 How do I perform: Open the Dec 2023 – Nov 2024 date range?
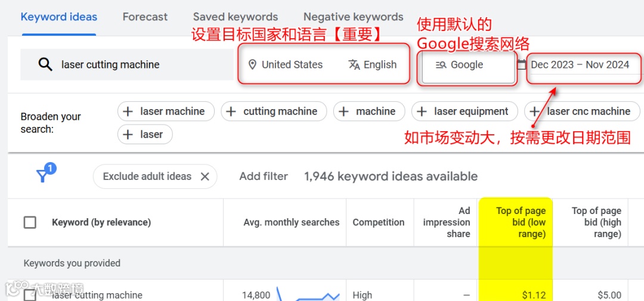[580, 65]
